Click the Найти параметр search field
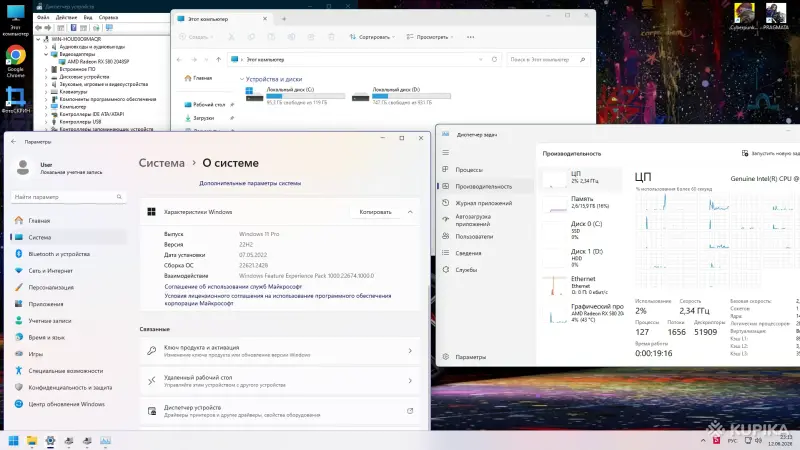The width and height of the screenshot is (800, 450). [68, 196]
